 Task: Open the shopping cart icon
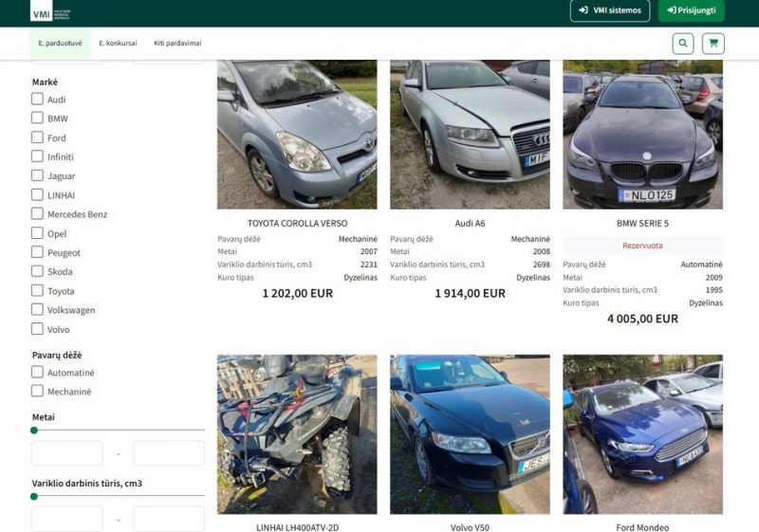713,44
